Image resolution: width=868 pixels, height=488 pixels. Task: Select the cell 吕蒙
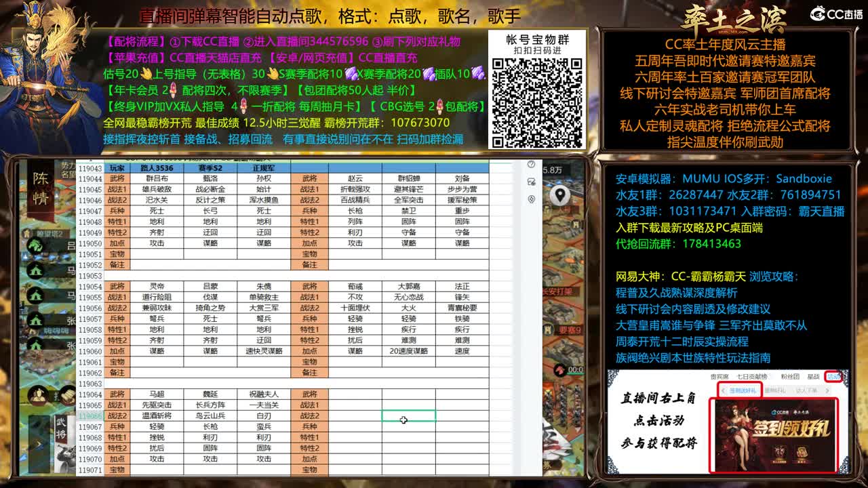(x=210, y=287)
